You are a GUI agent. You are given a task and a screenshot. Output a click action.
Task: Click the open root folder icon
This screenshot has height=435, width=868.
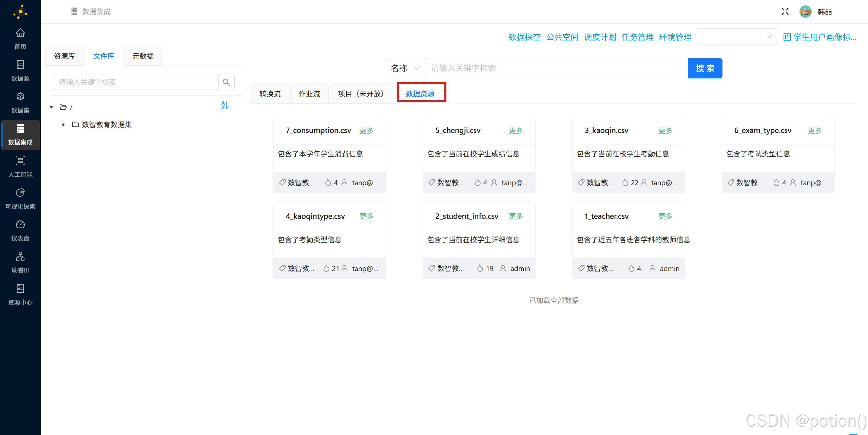pyautogui.click(x=63, y=107)
